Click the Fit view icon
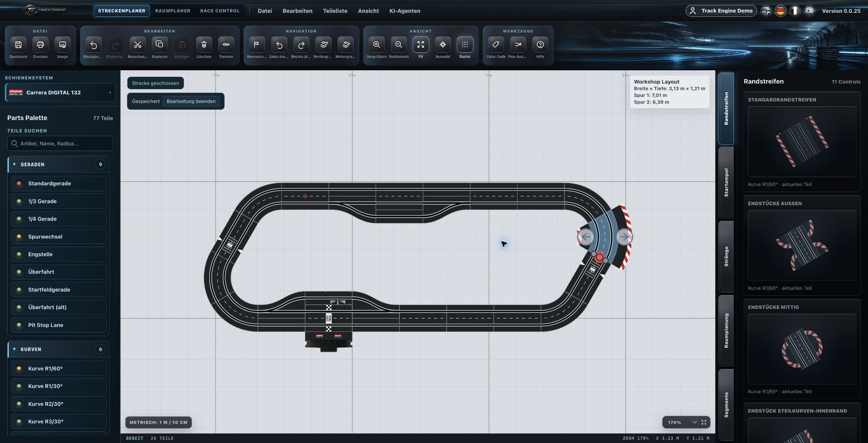Screen dimensions: 868x443 click(421, 45)
